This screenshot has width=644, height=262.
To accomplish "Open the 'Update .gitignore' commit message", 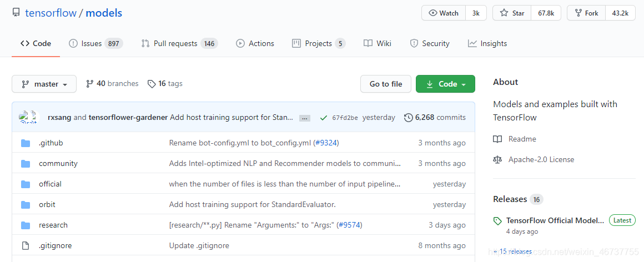I will 199,245.
